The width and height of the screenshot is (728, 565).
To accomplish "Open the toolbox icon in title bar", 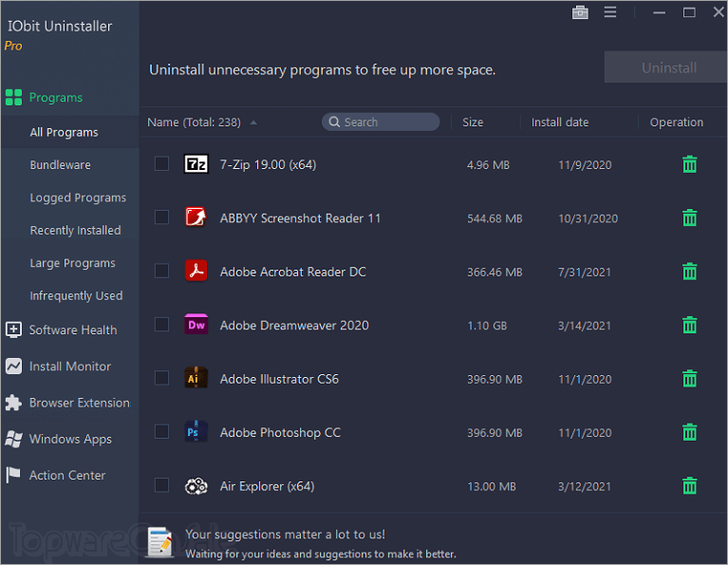I will [580, 12].
